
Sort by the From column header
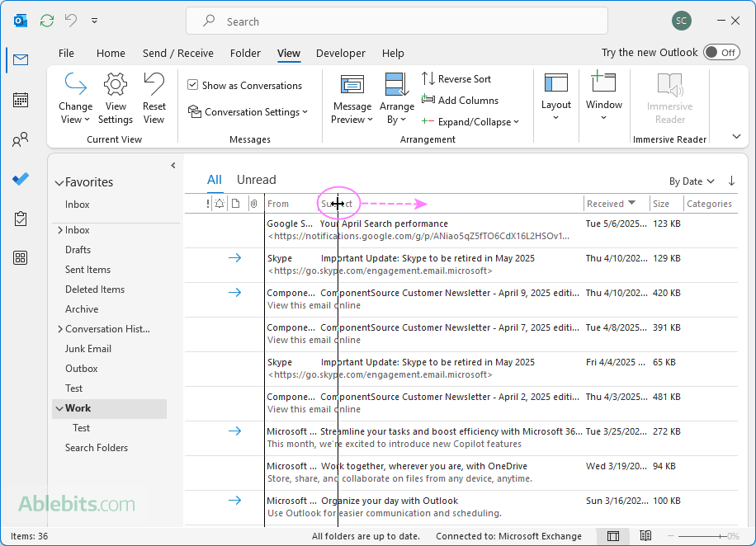278,204
